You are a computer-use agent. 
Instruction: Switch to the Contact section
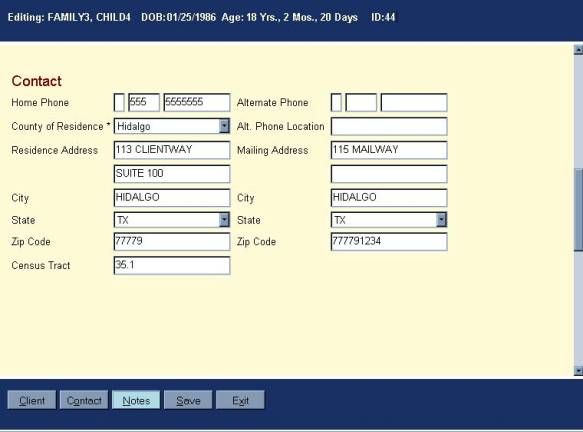(84, 400)
